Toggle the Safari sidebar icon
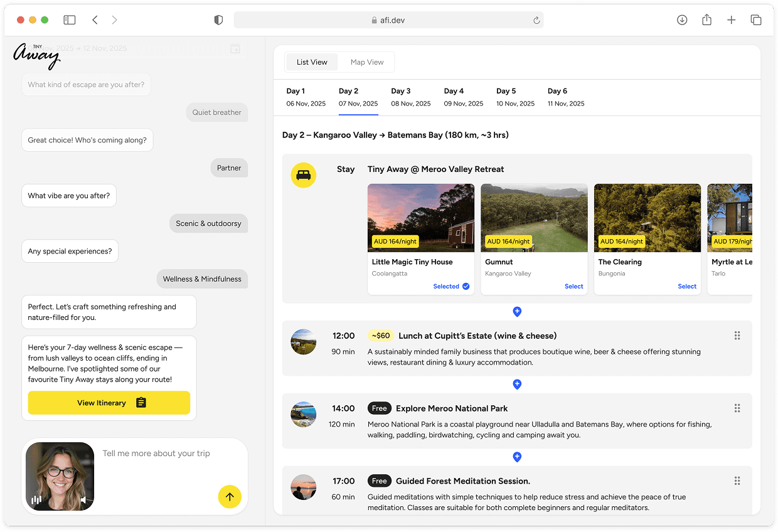This screenshot has height=532, width=778. (x=70, y=20)
